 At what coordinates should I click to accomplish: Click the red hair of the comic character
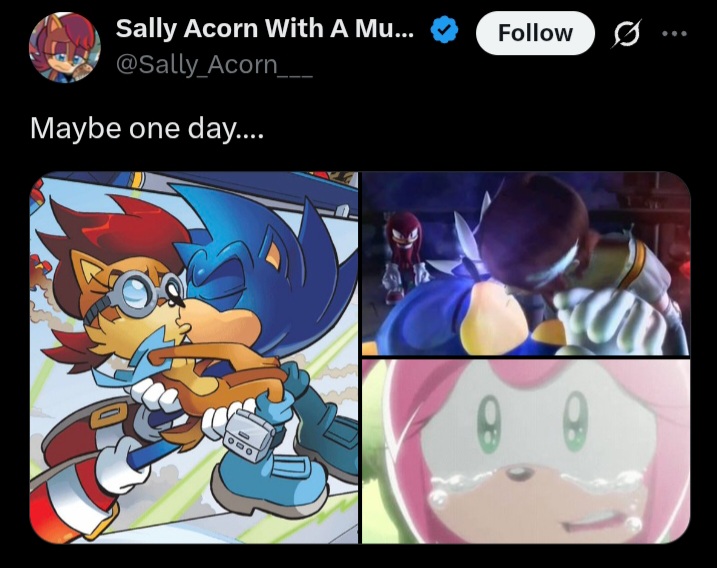point(112,236)
